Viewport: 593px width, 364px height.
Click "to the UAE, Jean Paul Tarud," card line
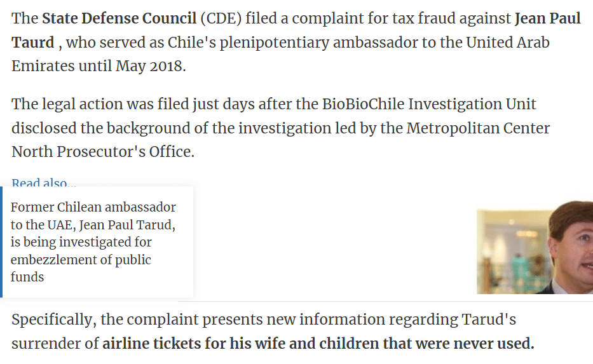click(93, 224)
